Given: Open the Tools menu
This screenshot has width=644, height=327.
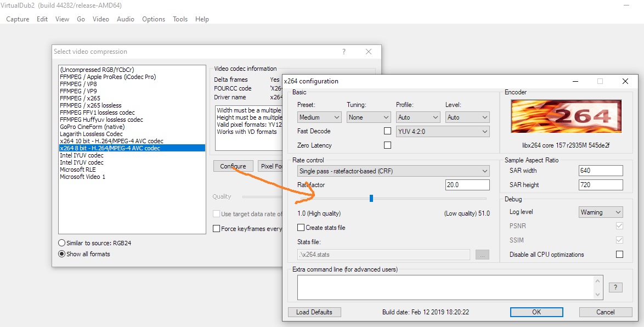Looking at the screenshot, I should [x=180, y=19].
